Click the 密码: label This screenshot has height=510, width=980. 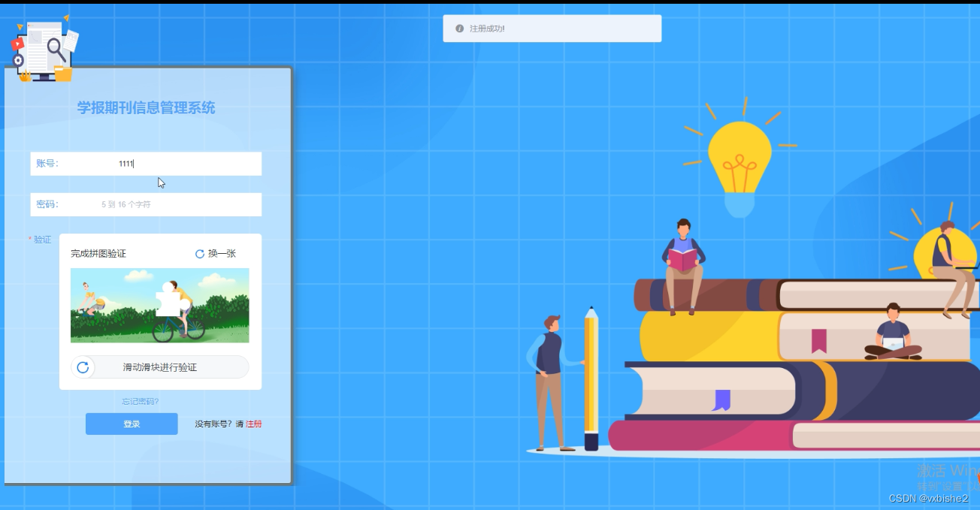[x=47, y=204]
